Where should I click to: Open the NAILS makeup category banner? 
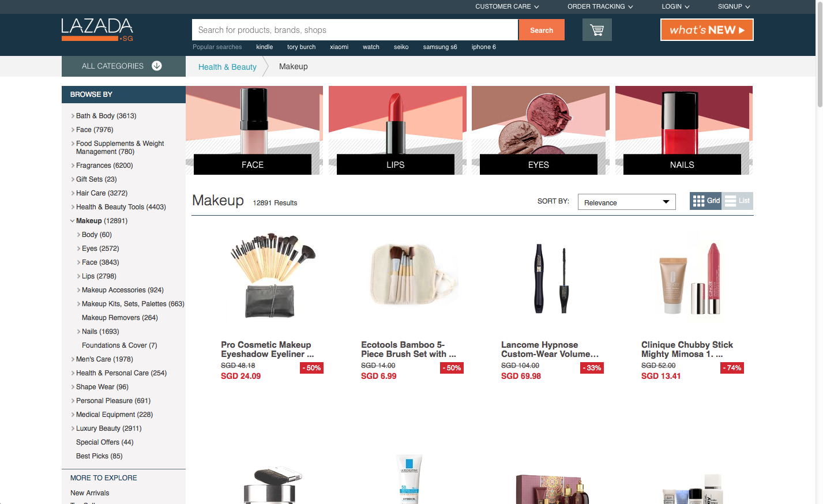(684, 130)
